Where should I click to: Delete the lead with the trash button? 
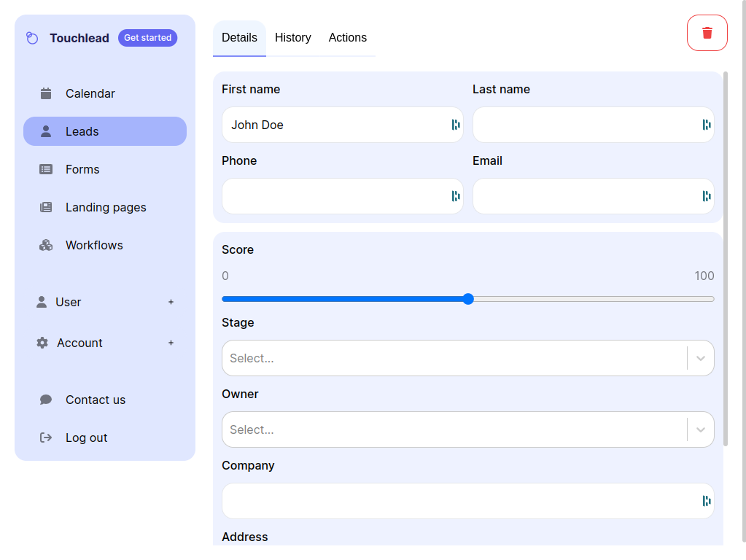point(707,33)
